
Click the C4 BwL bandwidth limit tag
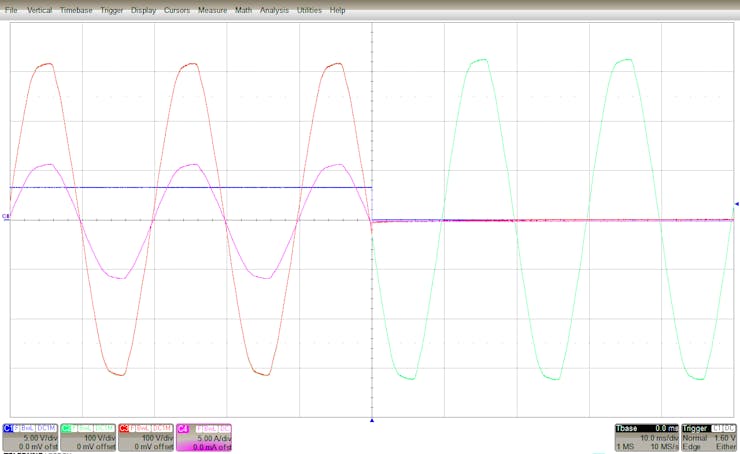210,429
